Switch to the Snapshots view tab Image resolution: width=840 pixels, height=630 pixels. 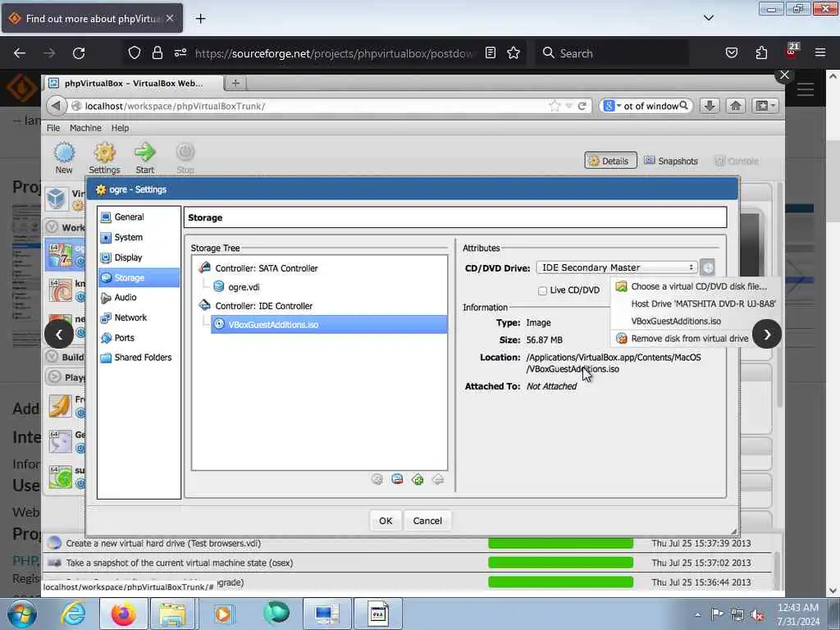coord(671,161)
